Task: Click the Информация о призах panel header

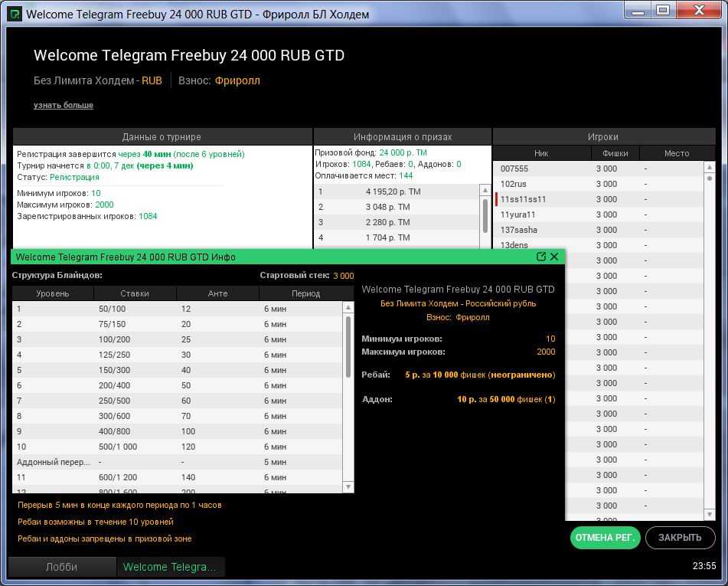Action: click(403, 137)
